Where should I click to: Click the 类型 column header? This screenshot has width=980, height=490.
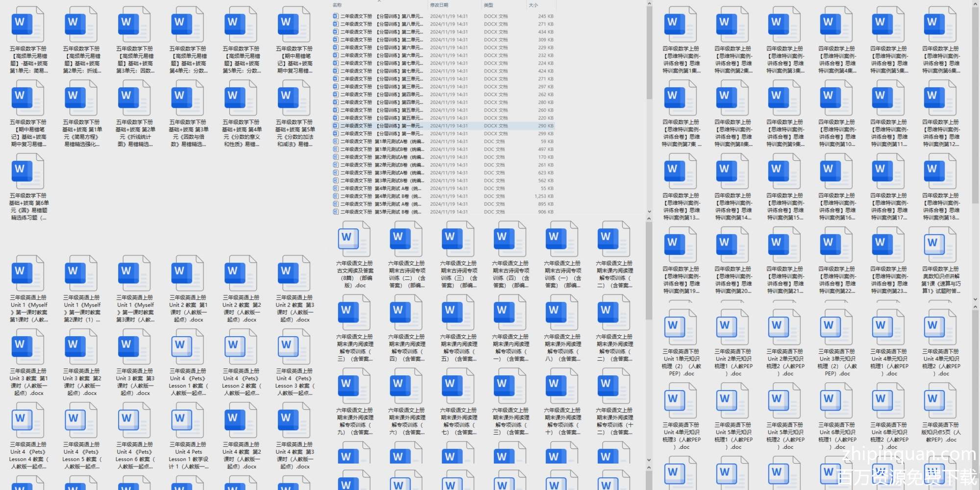coord(489,5)
